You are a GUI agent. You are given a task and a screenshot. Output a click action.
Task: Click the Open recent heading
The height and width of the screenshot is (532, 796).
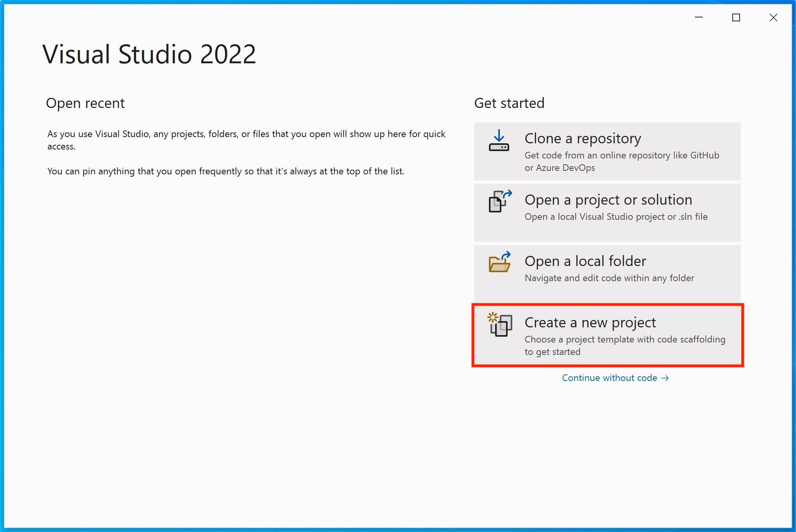click(x=85, y=103)
